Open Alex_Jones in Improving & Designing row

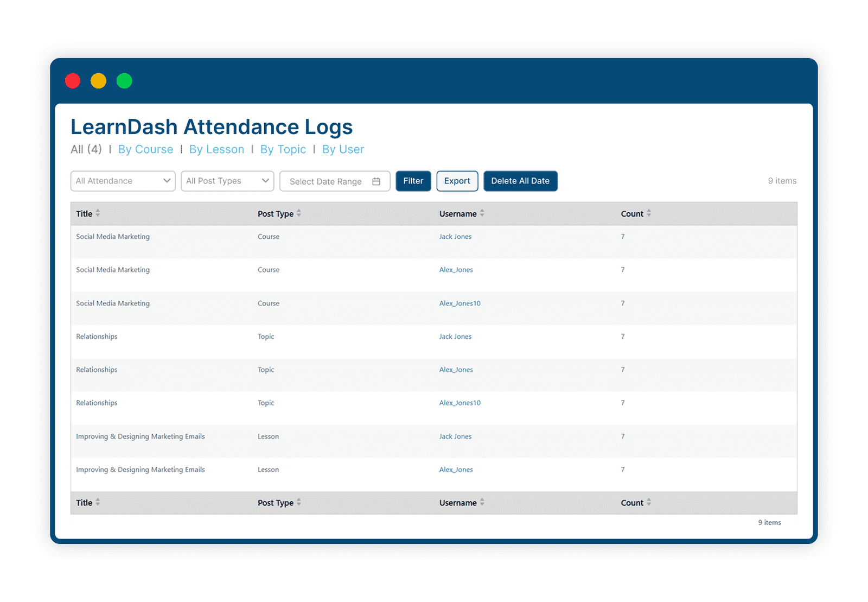click(456, 470)
